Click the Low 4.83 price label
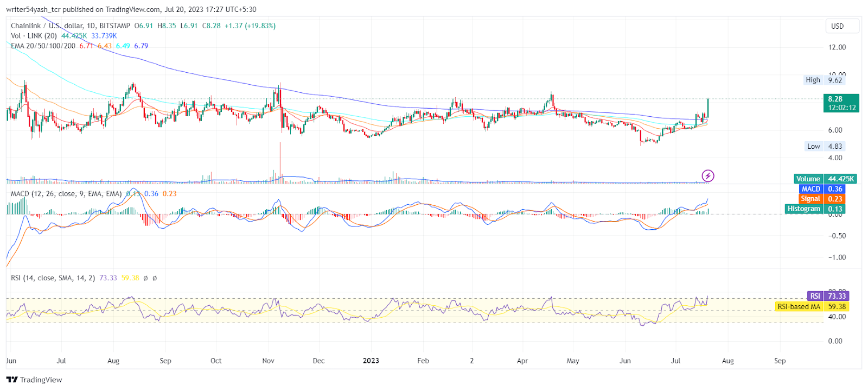The height and width of the screenshot is (390, 868). tap(825, 146)
